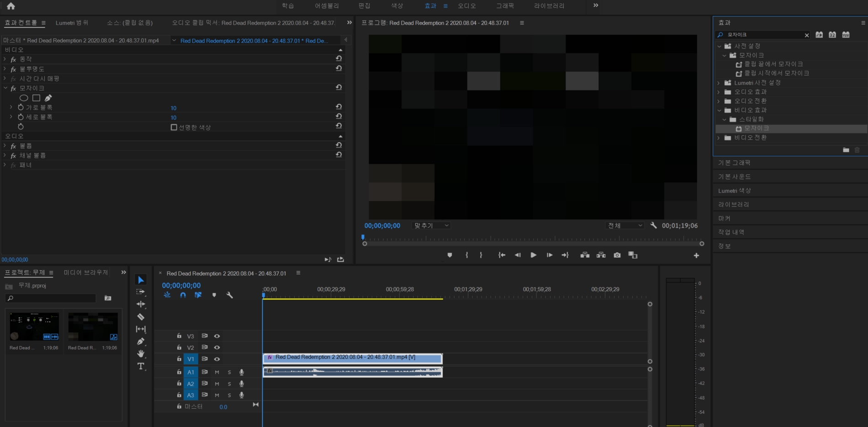Open the button editor plus icon
The height and width of the screenshot is (427, 868).
point(696,256)
